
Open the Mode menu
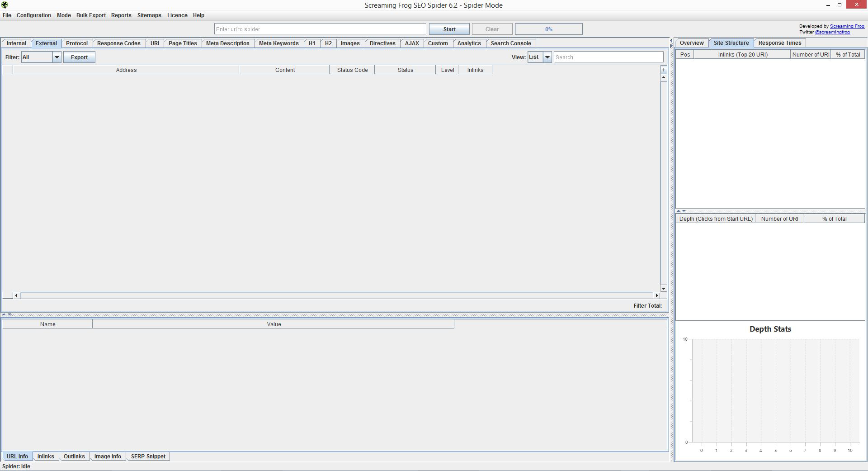pyautogui.click(x=64, y=15)
